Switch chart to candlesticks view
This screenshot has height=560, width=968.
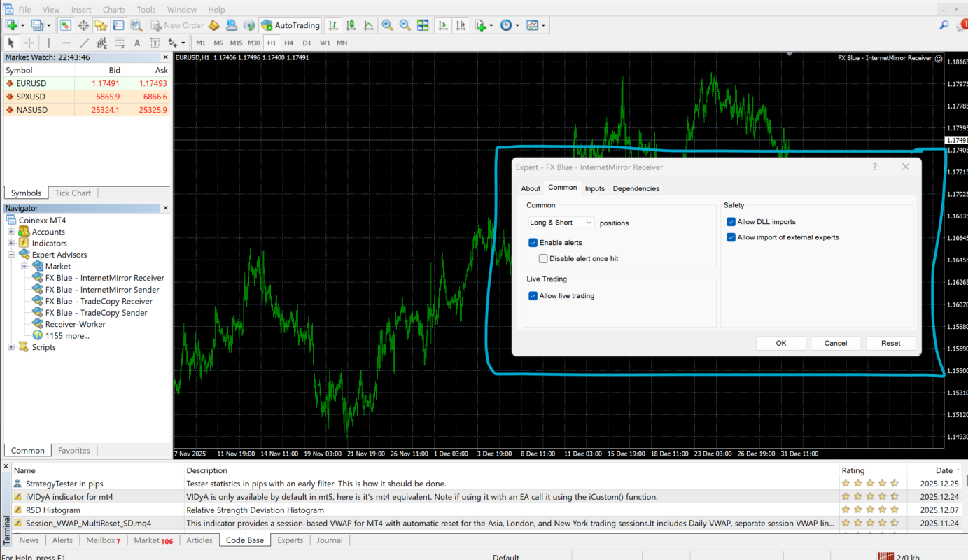[x=349, y=25]
